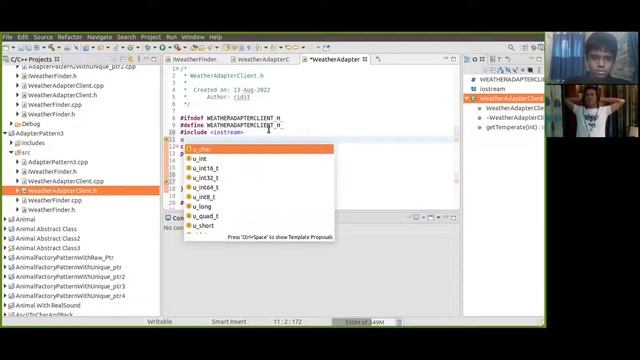
Task: Collapse WeatherAdapterClient class in Outline
Action: tap(467, 98)
